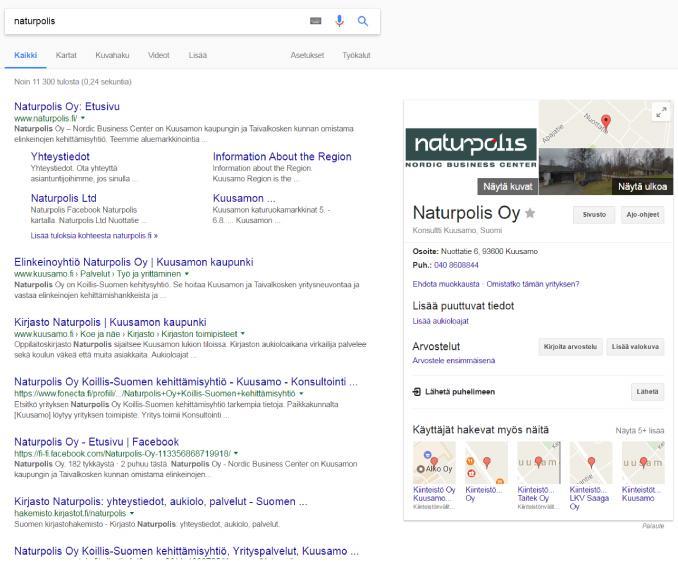
Task: Open dropdown arrow for the fonecta.fi result
Action: point(301,394)
